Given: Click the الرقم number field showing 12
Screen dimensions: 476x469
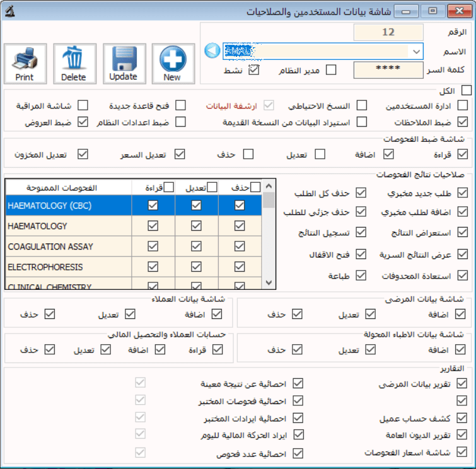Looking at the screenshot, I should (388, 32).
